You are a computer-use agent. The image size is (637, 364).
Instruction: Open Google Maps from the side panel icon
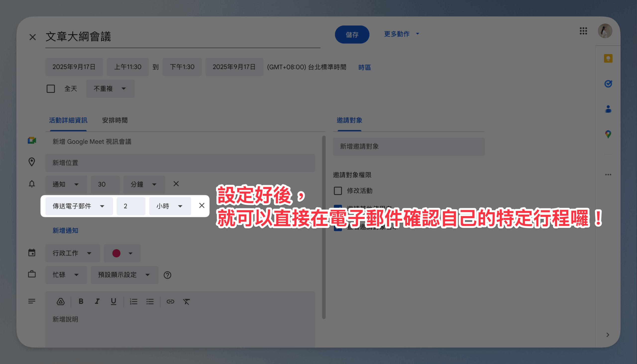pos(608,134)
